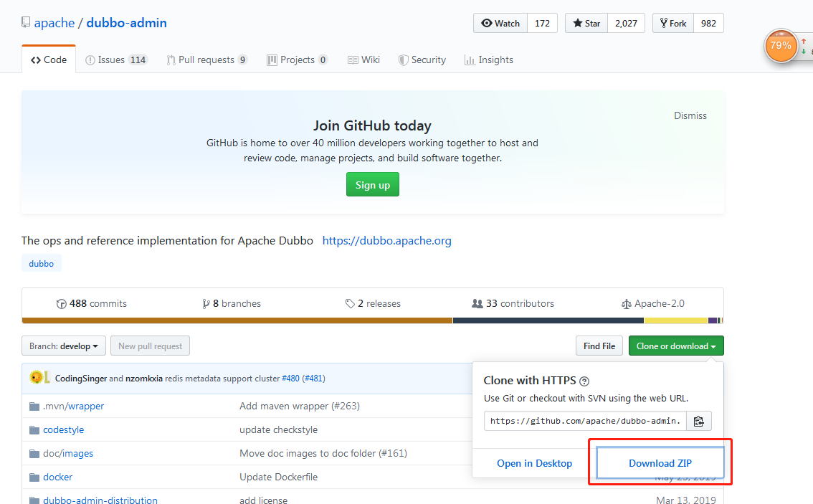
Task: Click the 982 forks count
Action: tap(708, 24)
